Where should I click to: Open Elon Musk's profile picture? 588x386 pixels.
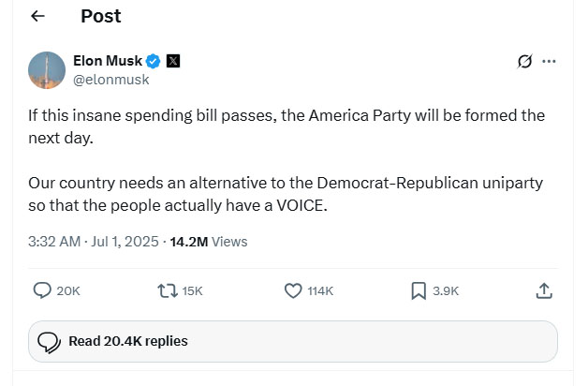47,70
